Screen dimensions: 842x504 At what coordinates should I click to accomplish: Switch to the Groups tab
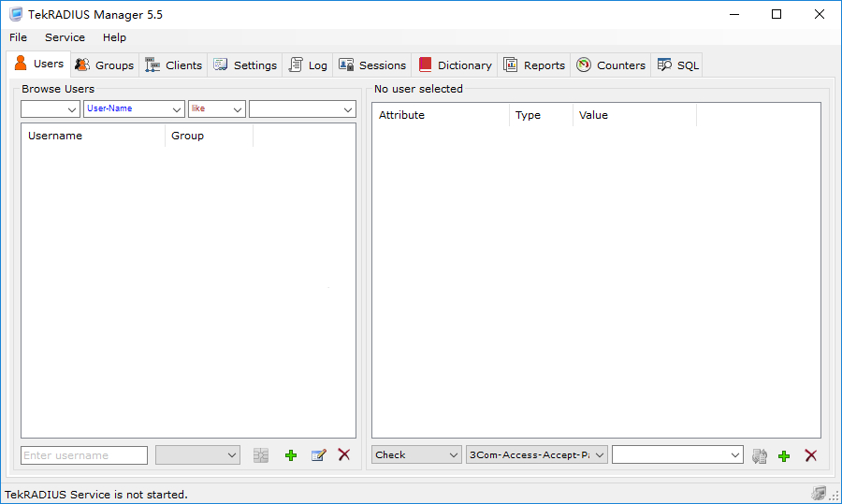pyautogui.click(x=105, y=65)
